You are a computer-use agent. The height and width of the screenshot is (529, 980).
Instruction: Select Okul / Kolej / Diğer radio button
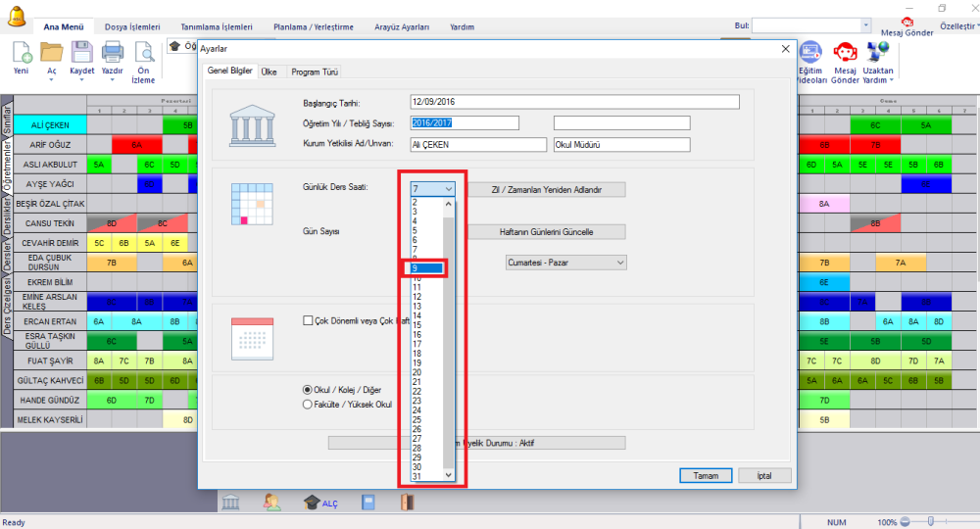307,390
